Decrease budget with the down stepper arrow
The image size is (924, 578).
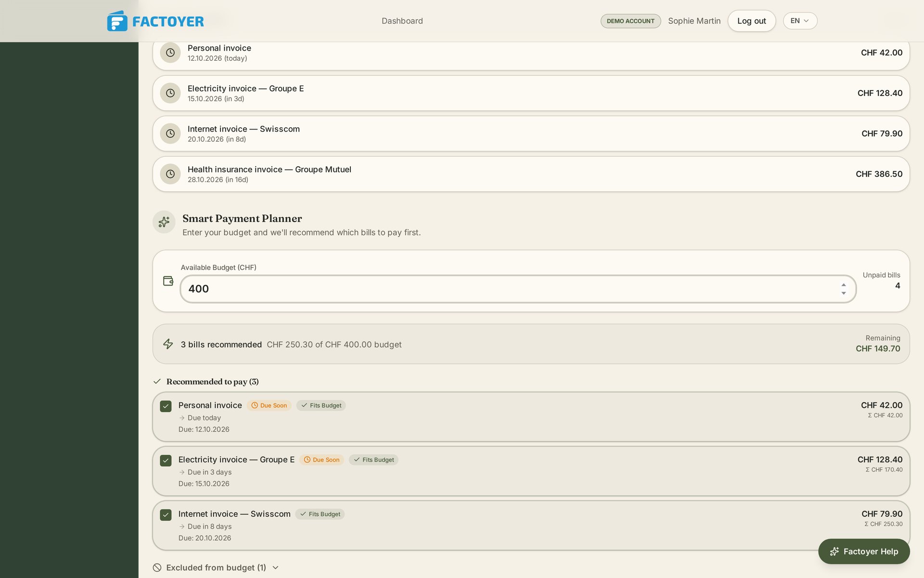(x=844, y=293)
